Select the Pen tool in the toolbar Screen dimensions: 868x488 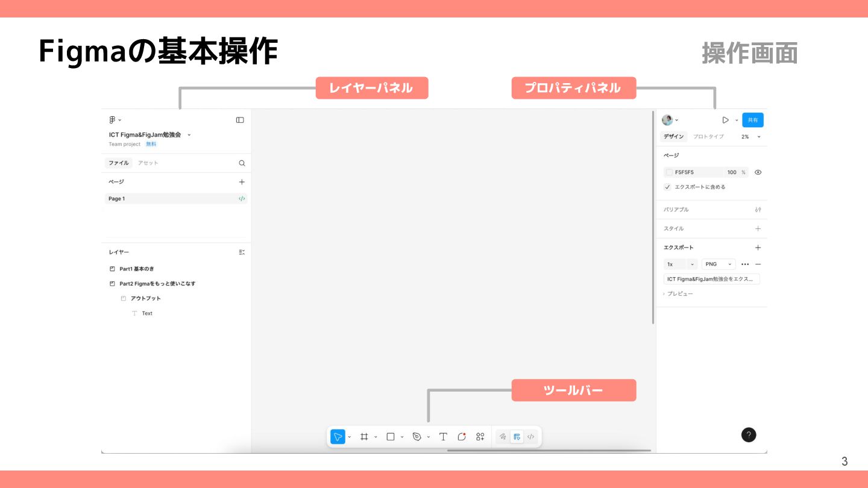tap(417, 437)
